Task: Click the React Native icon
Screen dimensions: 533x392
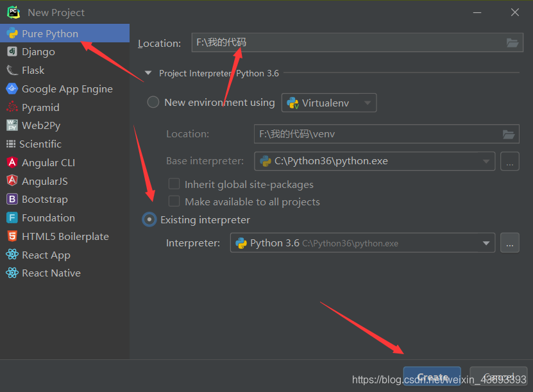Action: [12, 273]
